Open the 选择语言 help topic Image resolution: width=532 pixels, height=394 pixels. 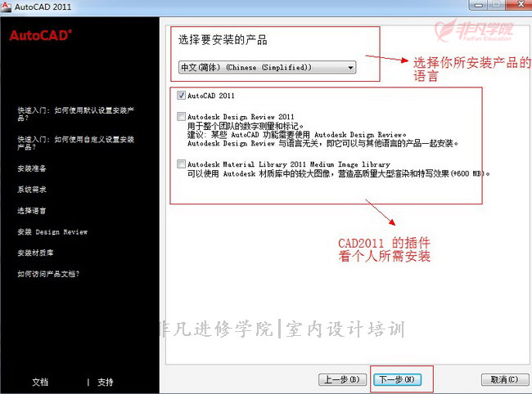32,211
